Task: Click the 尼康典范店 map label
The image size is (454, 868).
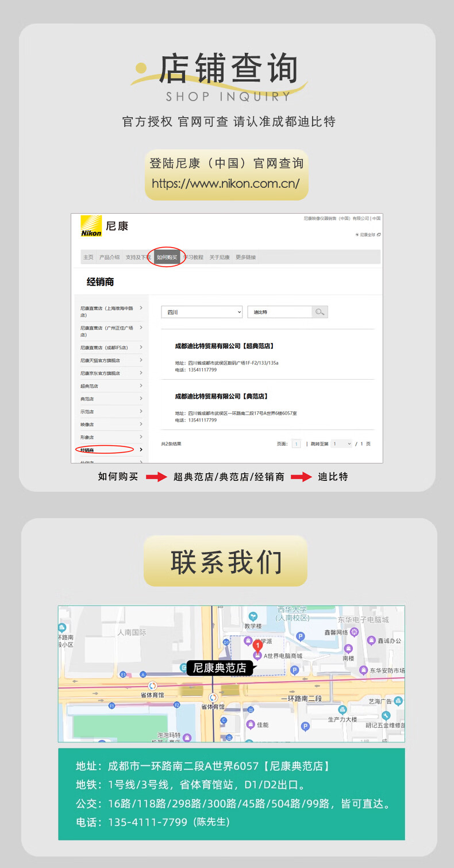Action: point(220,668)
